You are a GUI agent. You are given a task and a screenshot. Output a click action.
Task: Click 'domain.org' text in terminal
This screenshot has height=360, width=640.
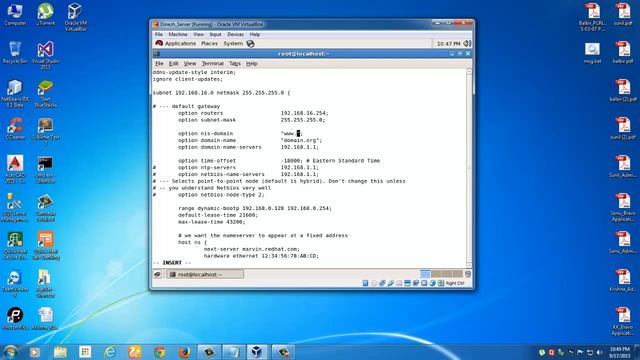301,140
